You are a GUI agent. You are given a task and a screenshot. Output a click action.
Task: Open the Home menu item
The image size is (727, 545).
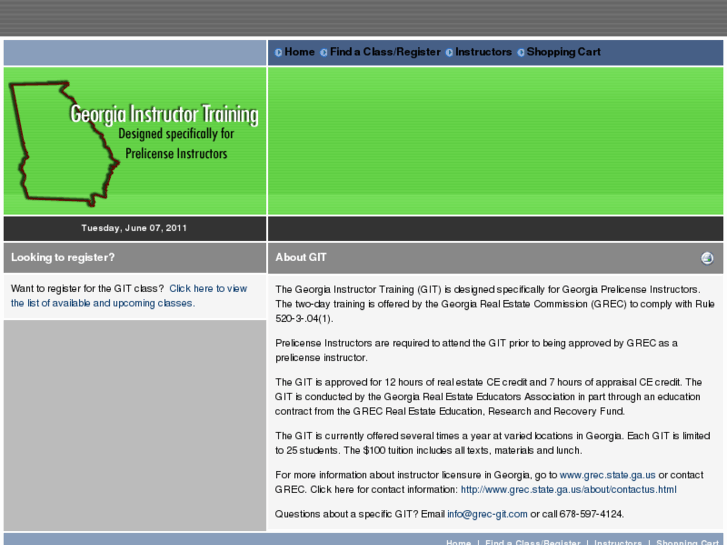[x=299, y=52]
